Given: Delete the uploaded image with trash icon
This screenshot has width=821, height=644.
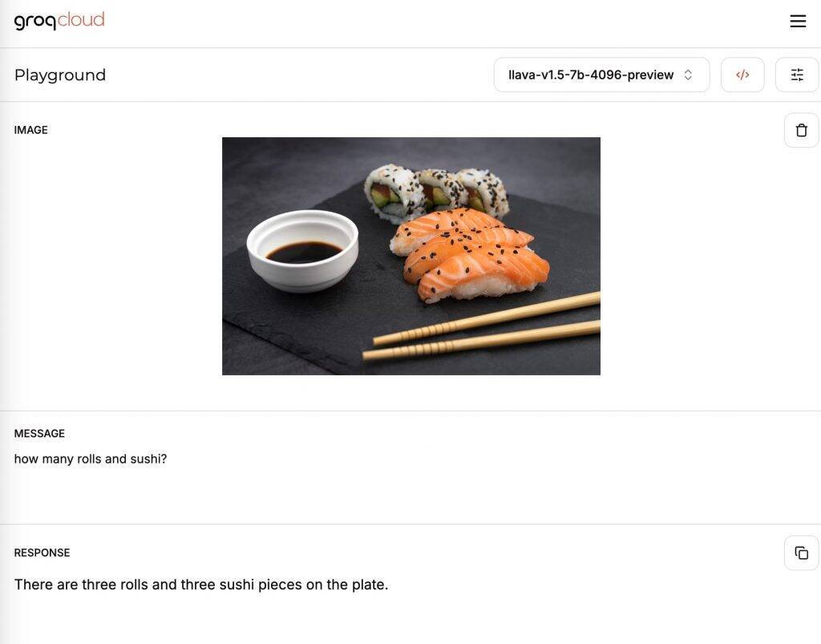Looking at the screenshot, I should (x=801, y=130).
